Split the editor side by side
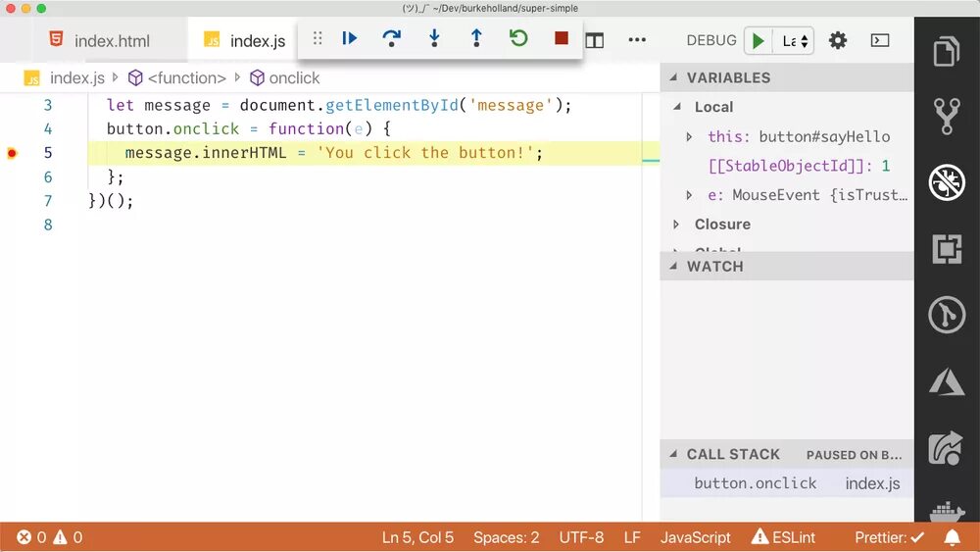The image size is (980, 552). 595,40
